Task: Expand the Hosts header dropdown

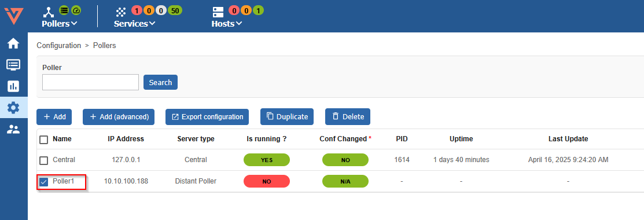Action: tap(227, 24)
